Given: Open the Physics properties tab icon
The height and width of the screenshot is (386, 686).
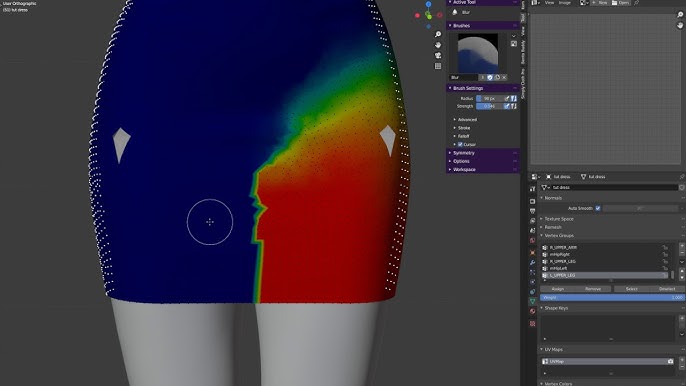Looking at the screenshot, I should coord(532,282).
